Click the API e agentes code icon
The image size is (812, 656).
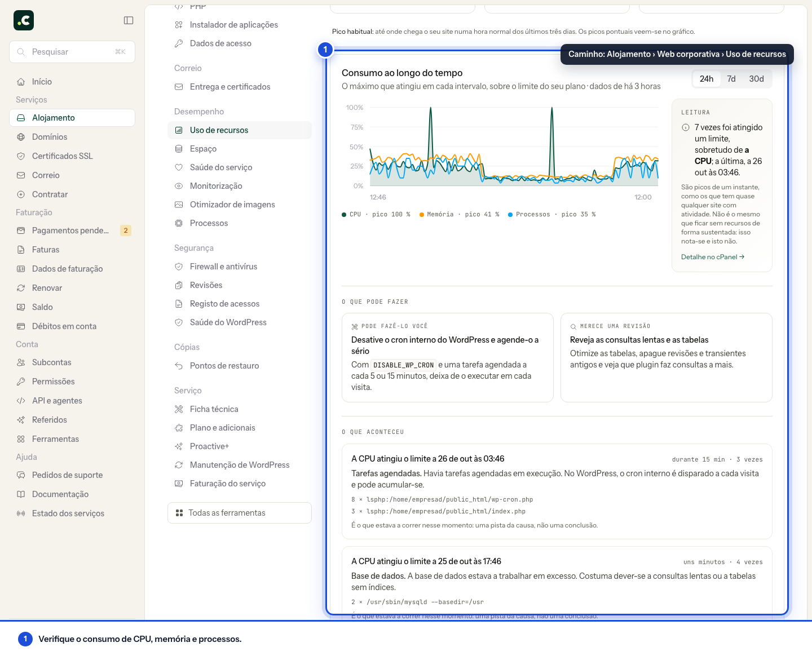(21, 401)
